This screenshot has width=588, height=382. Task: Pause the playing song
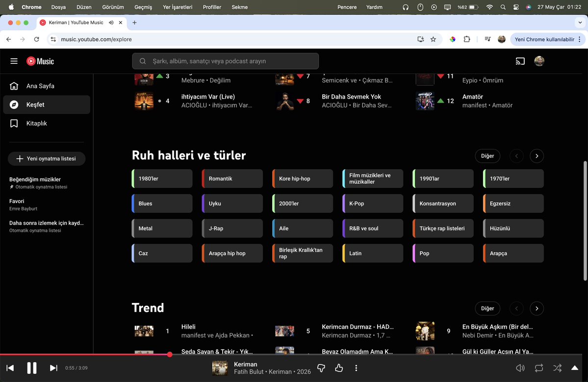[x=32, y=368]
